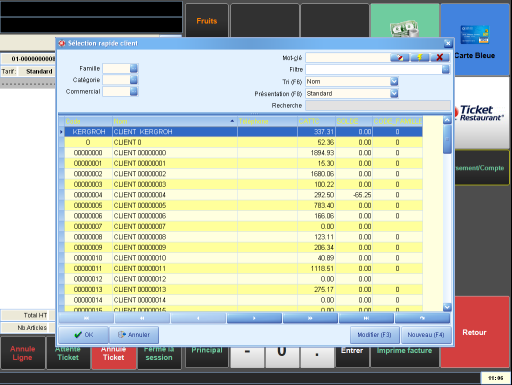Select the CLIENT 00000004 row
Image resolution: width=512 pixels, height=385 pixels.
[241, 195]
